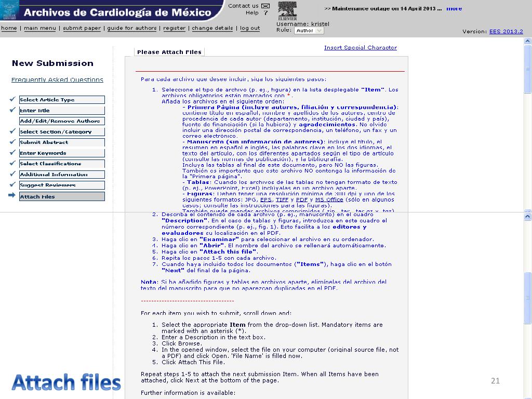Screen dimensions: 532x399
Task: Select the Attach Files step
Action: point(62,196)
